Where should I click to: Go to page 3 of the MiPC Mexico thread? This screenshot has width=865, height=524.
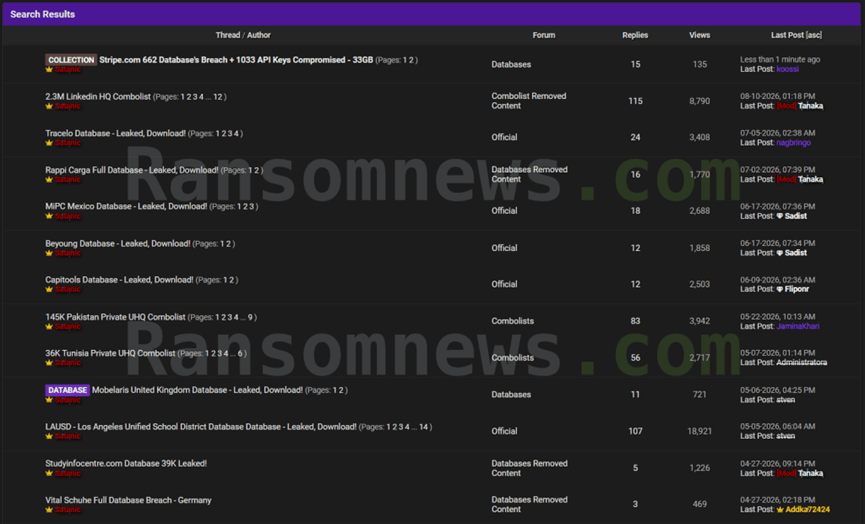coord(252,207)
